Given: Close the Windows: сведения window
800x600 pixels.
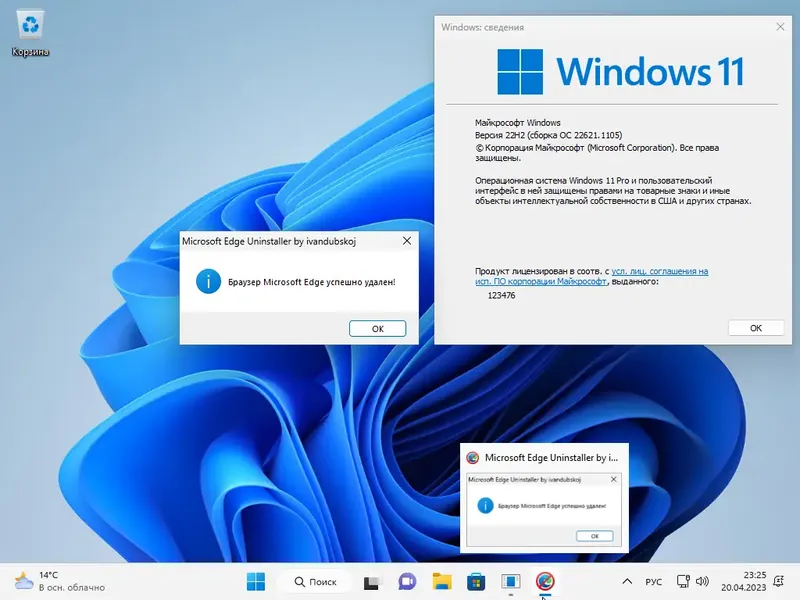Looking at the screenshot, I should [780, 27].
